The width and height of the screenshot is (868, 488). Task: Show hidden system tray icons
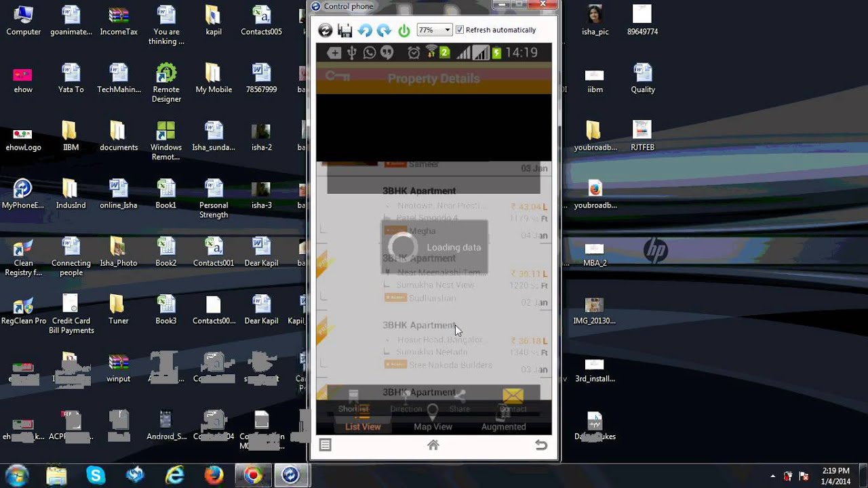[773, 476]
